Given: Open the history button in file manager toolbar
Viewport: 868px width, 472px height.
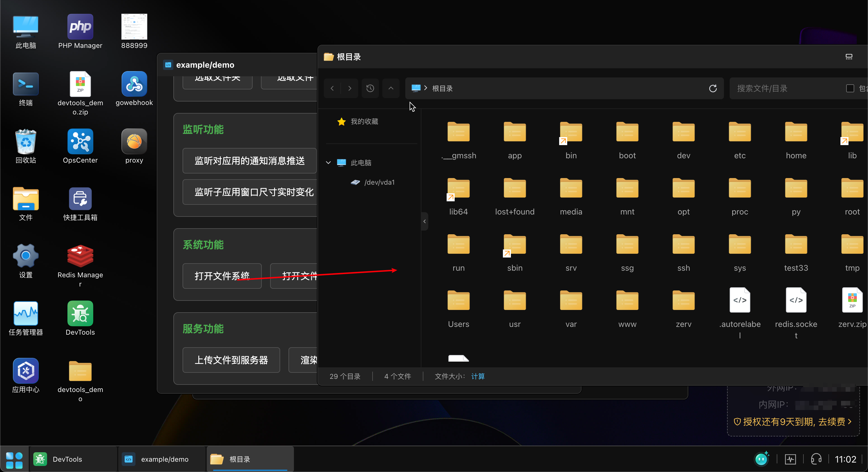Looking at the screenshot, I should (370, 88).
